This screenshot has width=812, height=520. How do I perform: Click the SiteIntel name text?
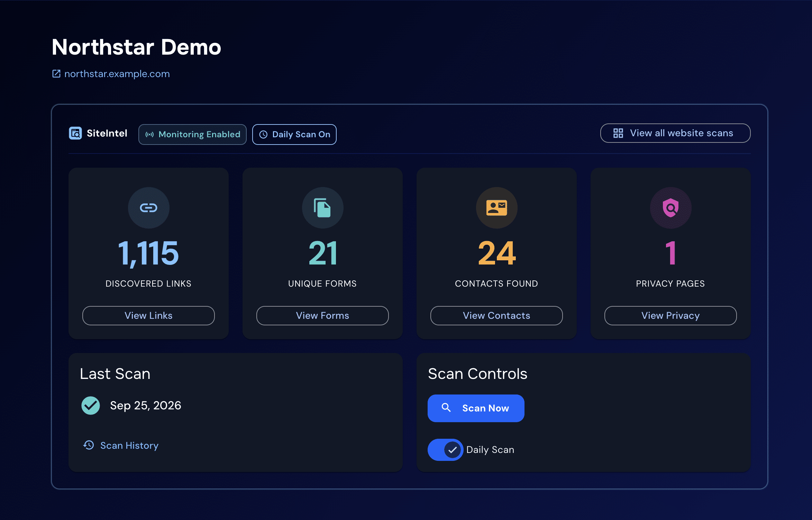[107, 133]
